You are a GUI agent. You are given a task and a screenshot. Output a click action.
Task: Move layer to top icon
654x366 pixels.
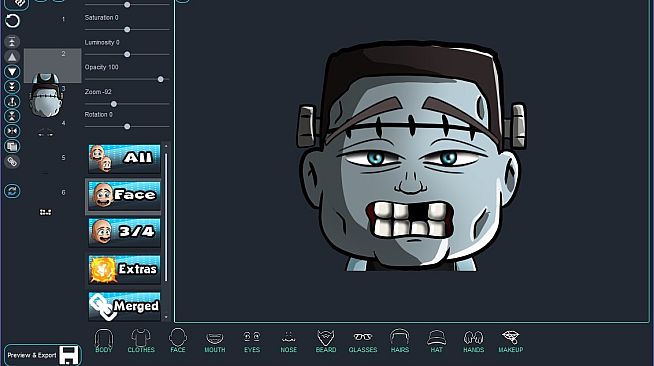12,41
